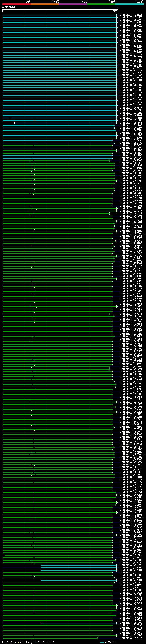The width and height of the screenshot is (146, 644).
Task: Click hit label UniRef100_Q2TUN8
Action: [131, 60]
